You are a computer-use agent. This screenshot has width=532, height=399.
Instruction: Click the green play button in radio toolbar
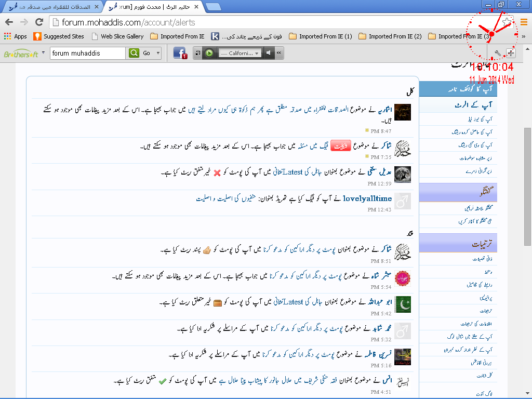click(x=209, y=53)
